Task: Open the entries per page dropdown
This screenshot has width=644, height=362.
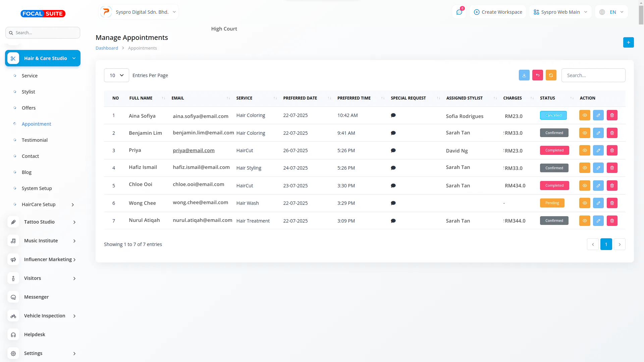Action: point(116,75)
